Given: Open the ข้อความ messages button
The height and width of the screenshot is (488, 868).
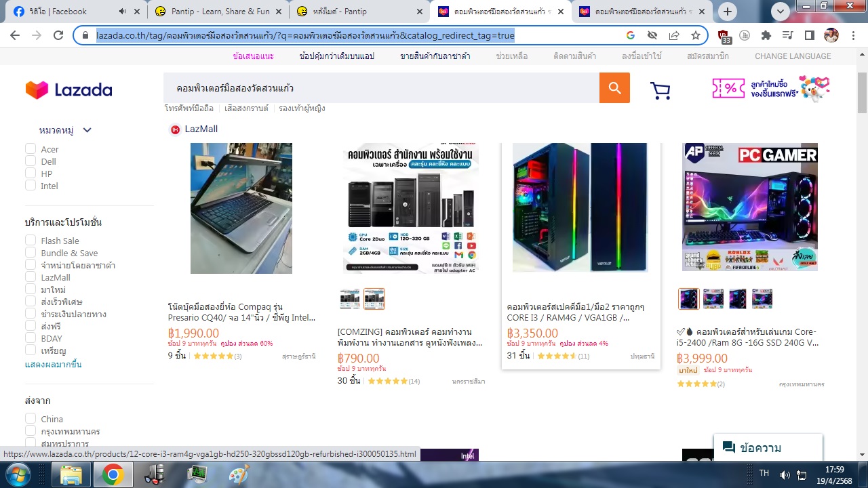Looking at the screenshot, I should point(768,447).
